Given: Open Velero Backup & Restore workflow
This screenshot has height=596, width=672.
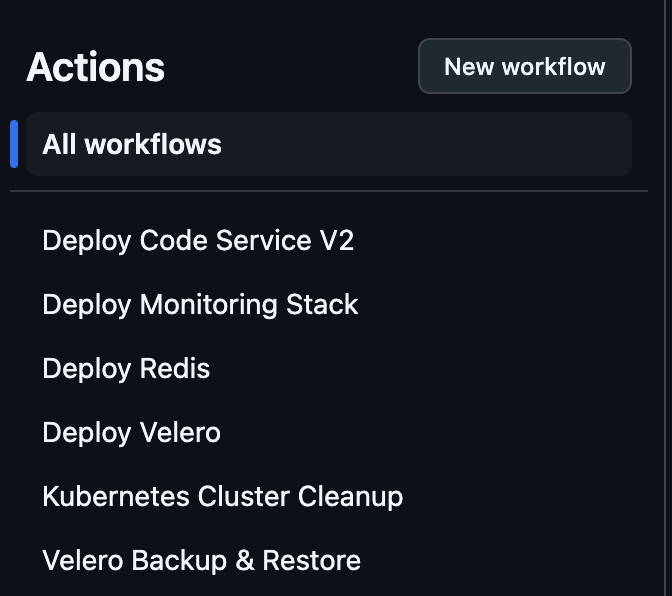Looking at the screenshot, I should coord(201,560).
